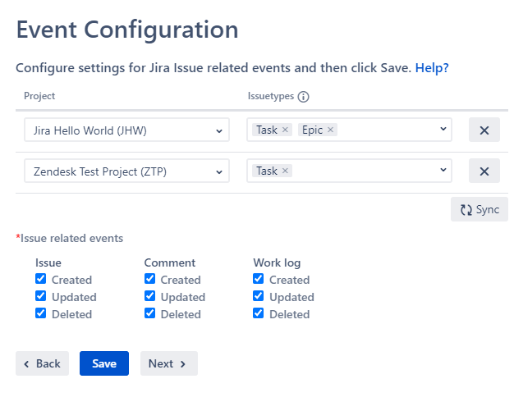The height and width of the screenshot is (420, 514).
Task: Remove the Jira Hello World project row
Action: pos(484,130)
